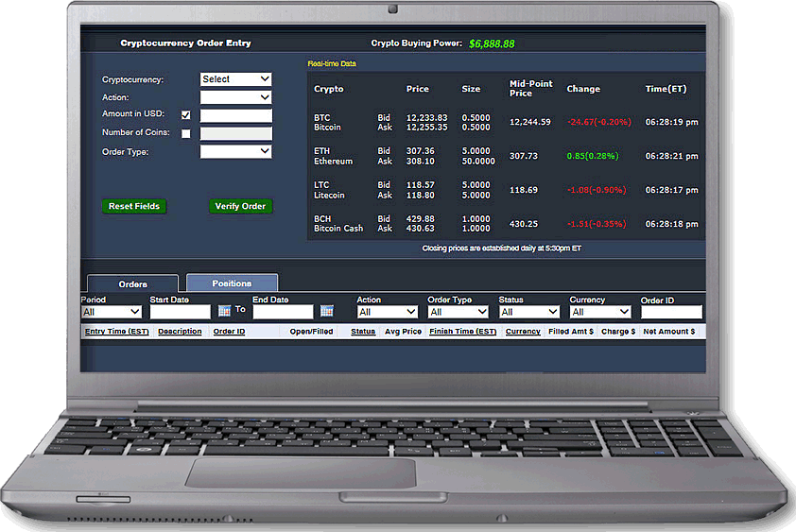The width and height of the screenshot is (796, 532).
Task: Click the BCH change -1.51(-0.35%)
Action: 597,224
